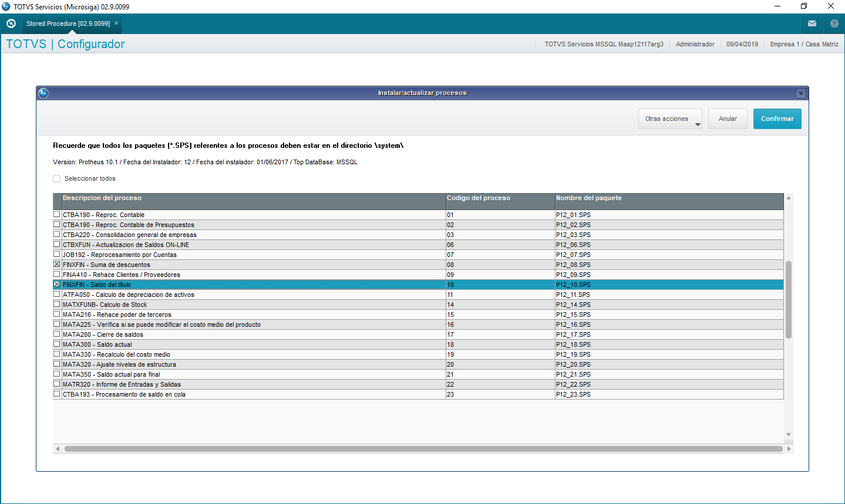Click the TOTVS logo icon in top bar
Screen dimensions: 845x504
(x=11, y=23)
